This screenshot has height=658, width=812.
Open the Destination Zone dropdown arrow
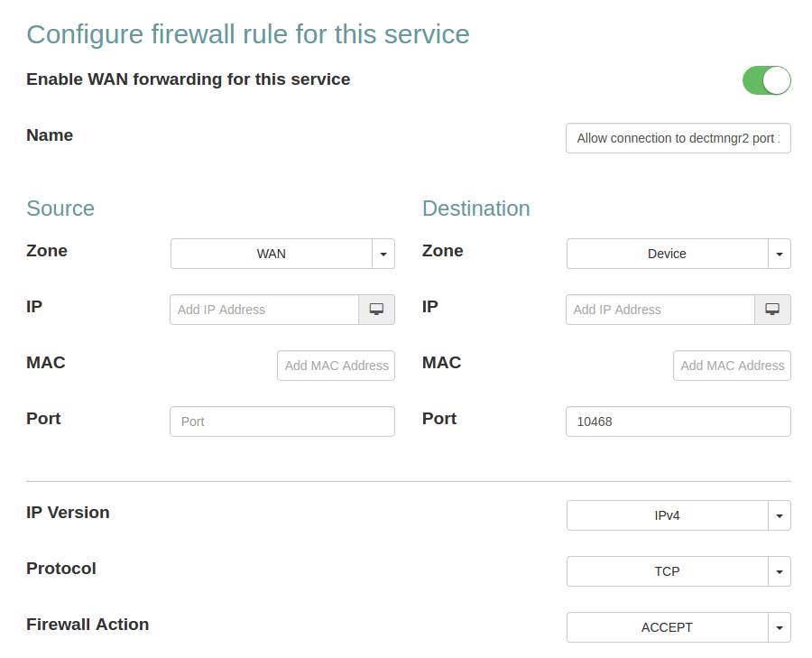[780, 255]
